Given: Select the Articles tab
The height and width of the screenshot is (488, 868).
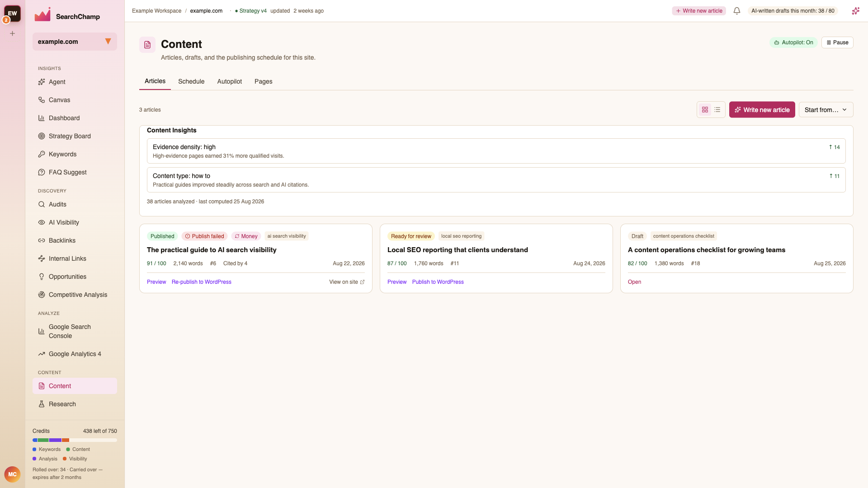Looking at the screenshot, I should [x=155, y=81].
